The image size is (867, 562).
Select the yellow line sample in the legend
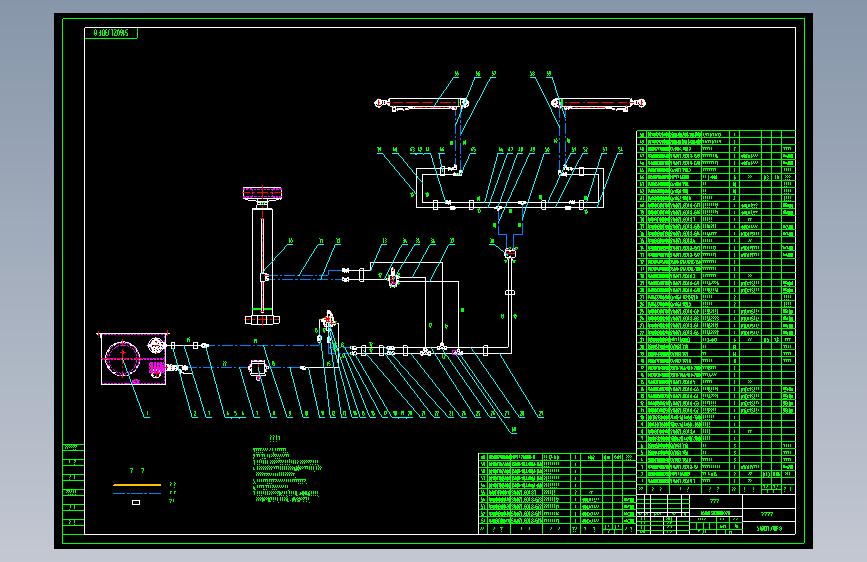[137, 485]
